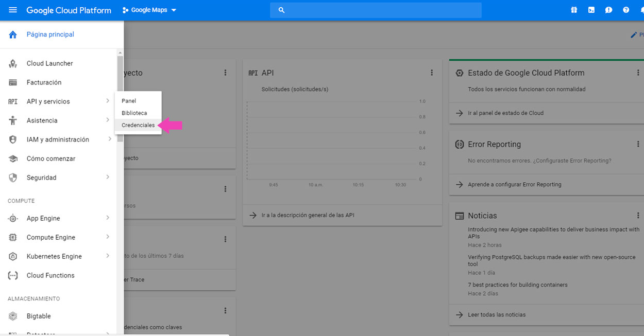Image resolution: width=644 pixels, height=336 pixels.
Task: Open news Verifying PostgreSQL backups article
Action: (x=552, y=260)
